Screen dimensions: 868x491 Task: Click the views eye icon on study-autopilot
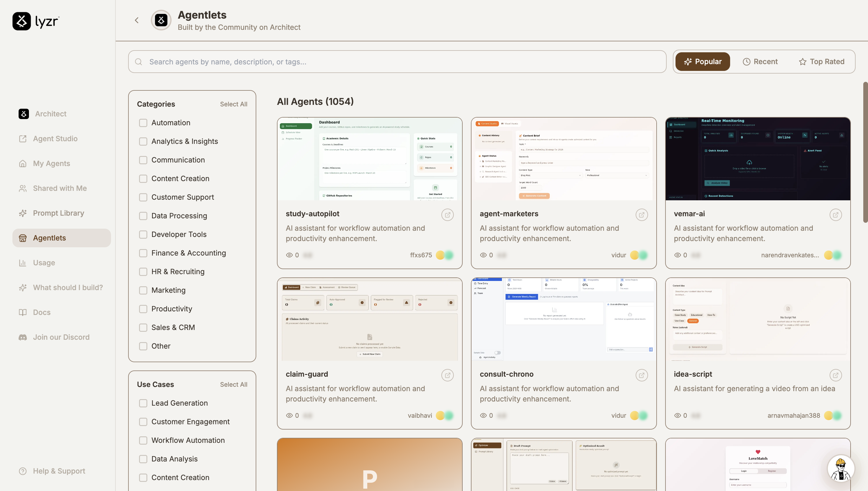pos(289,255)
